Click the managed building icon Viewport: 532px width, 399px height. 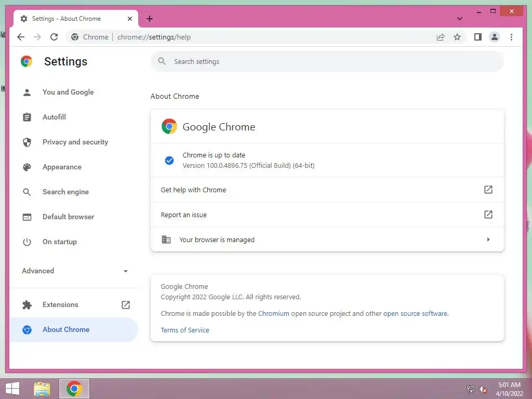coord(166,240)
